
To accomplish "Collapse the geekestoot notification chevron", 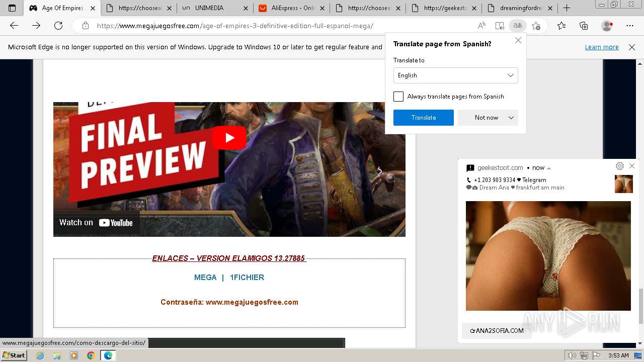I will tap(549, 168).
